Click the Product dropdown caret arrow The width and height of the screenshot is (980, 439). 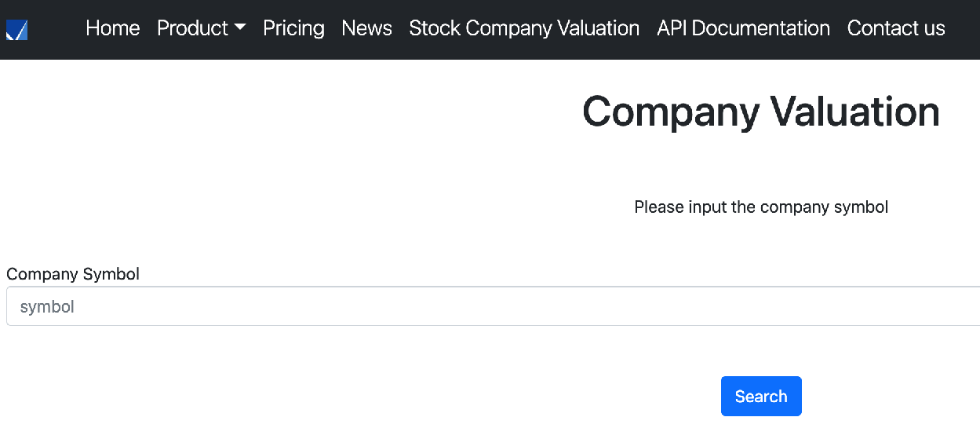coord(240,28)
